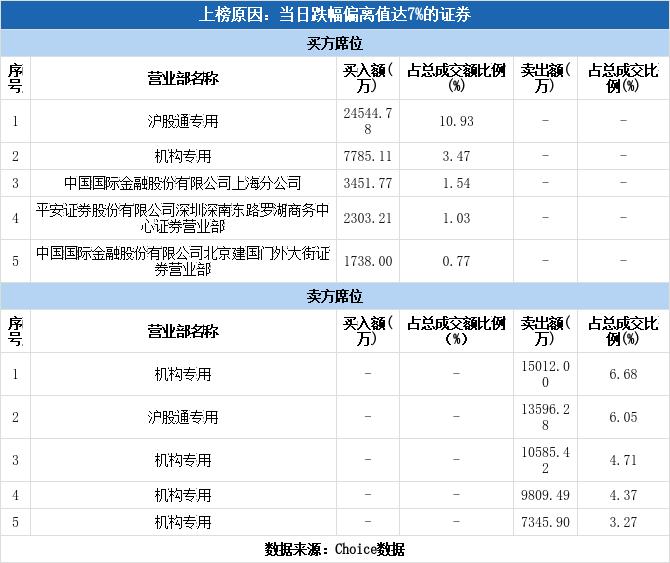The image size is (670, 563).
Task: Click the sell percentage 6.68
Action: pos(623,374)
